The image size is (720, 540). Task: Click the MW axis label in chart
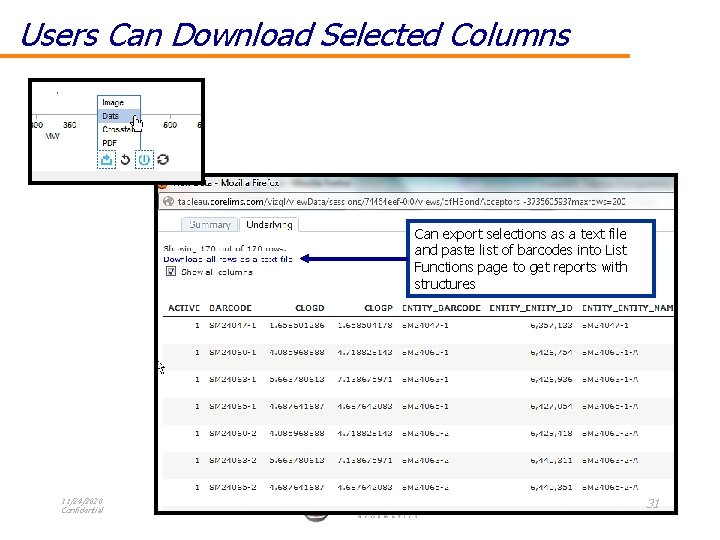tap(52, 136)
